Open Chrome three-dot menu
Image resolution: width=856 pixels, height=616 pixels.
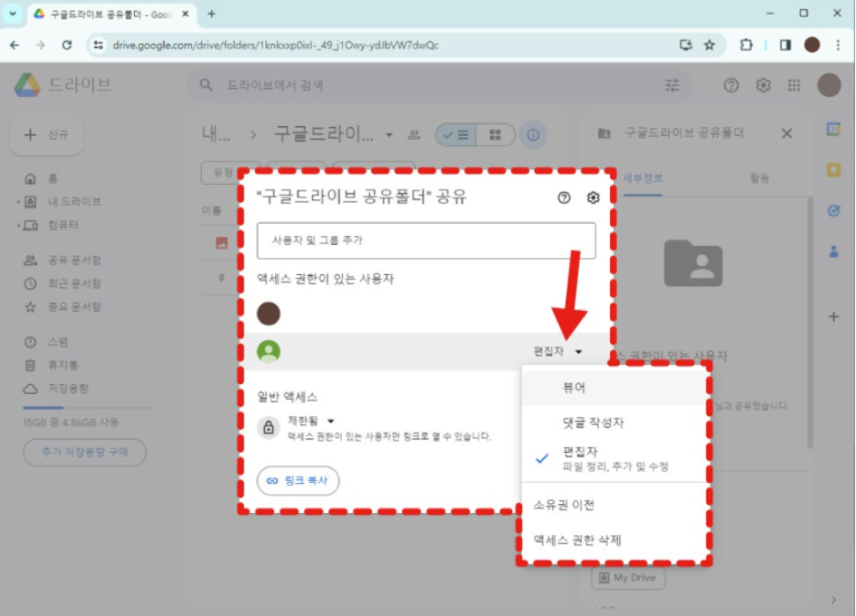pos(838,45)
